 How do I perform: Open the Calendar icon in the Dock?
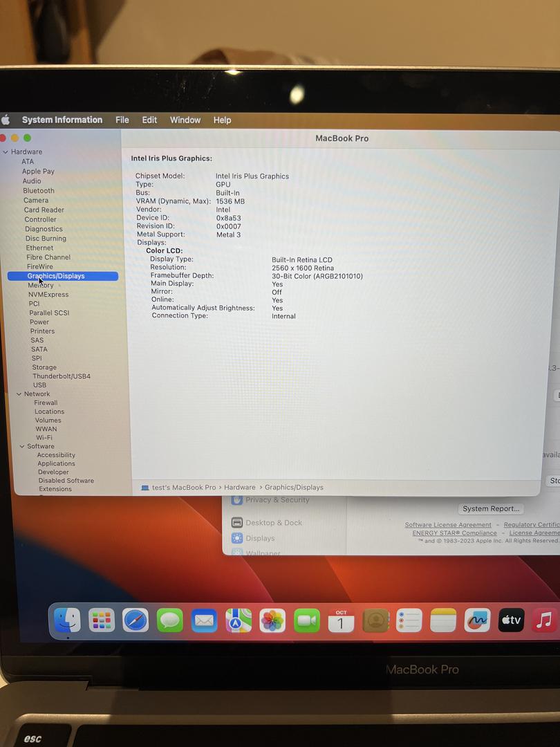coord(341,620)
